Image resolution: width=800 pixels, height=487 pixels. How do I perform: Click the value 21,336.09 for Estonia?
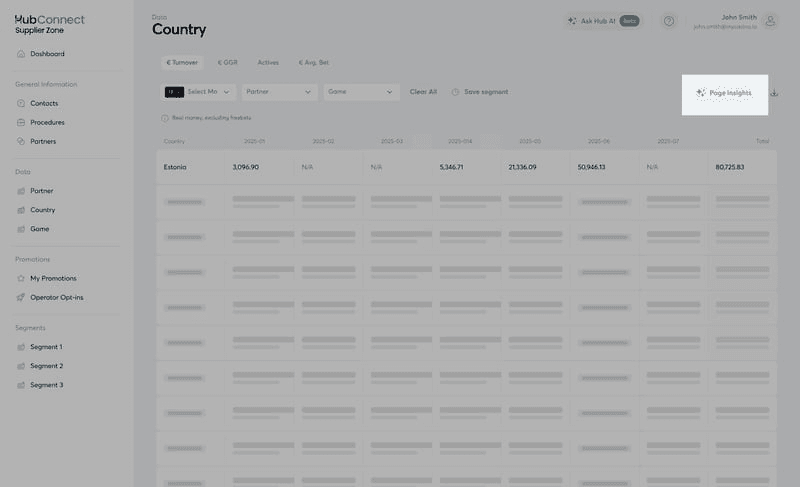point(522,167)
